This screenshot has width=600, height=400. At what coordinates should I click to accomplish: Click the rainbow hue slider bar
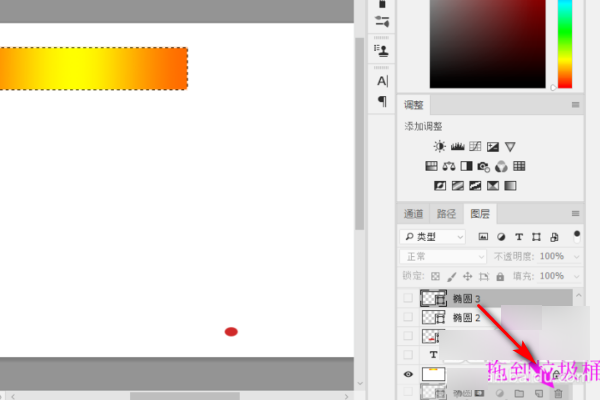pos(565,44)
